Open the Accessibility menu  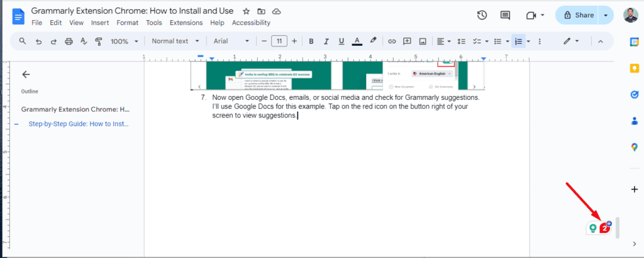pyautogui.click(x=252, y=23)
